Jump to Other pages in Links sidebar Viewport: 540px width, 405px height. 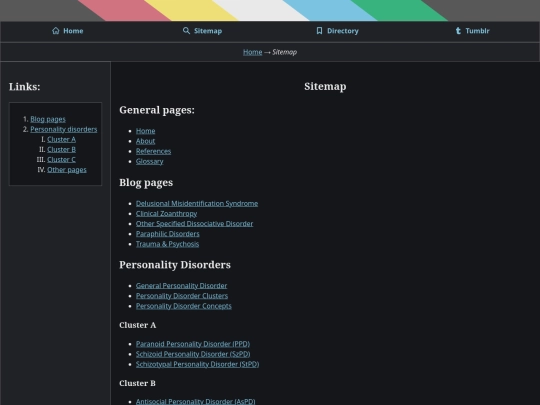(67, 170)
